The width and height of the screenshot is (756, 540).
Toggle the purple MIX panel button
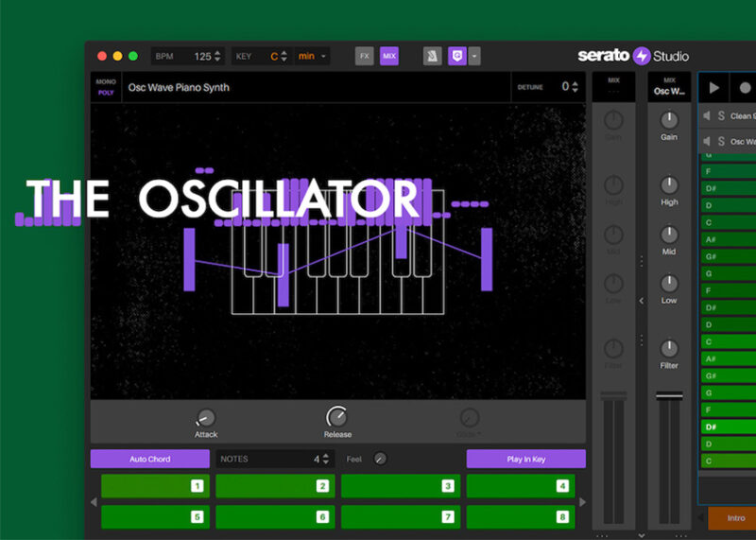389,56
